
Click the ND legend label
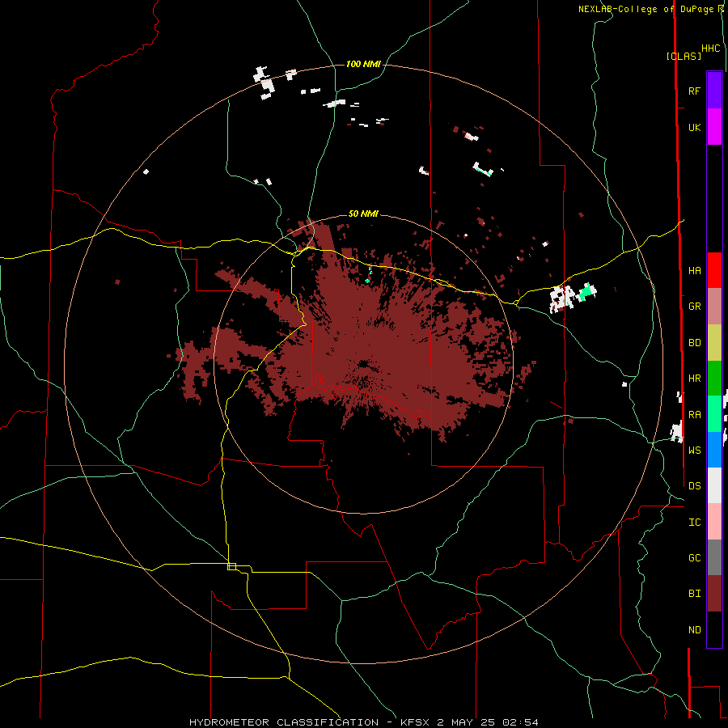click(694, 629)
